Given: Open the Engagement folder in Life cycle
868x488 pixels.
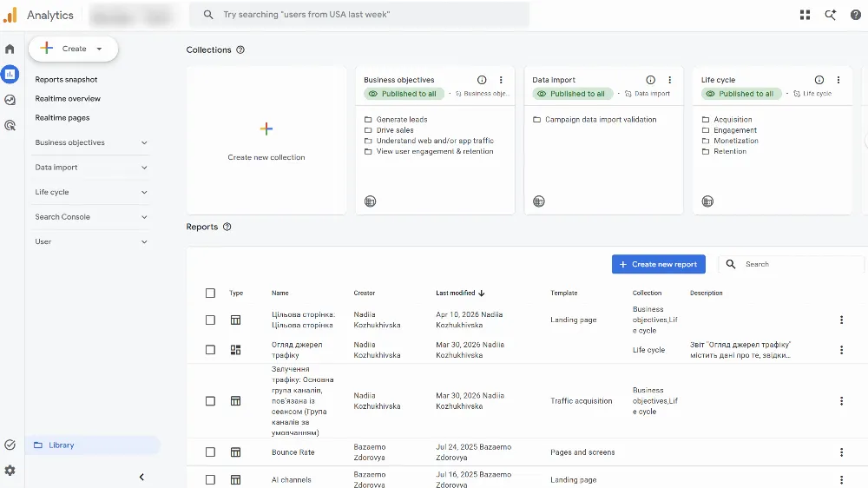Looking at the screenshot, I should (x=729, y=130).
